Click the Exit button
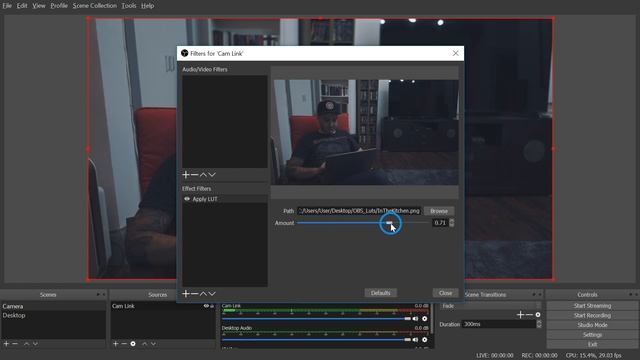 coord(592,344)
